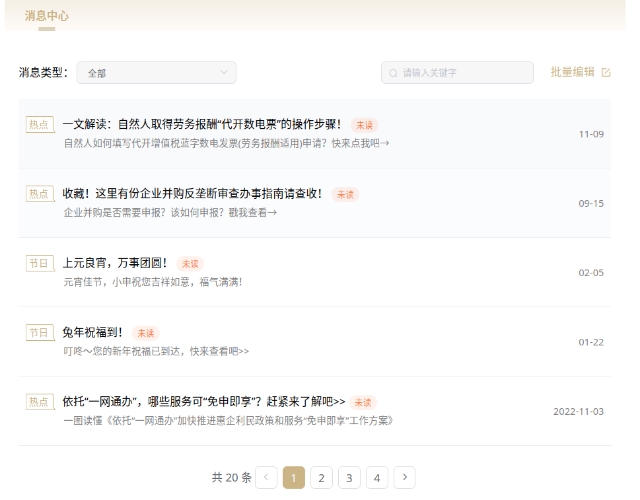The image size is (640, 500).
Task: Open the 消息类型 dropdown showing 全部
Action: tap(156, 73)
